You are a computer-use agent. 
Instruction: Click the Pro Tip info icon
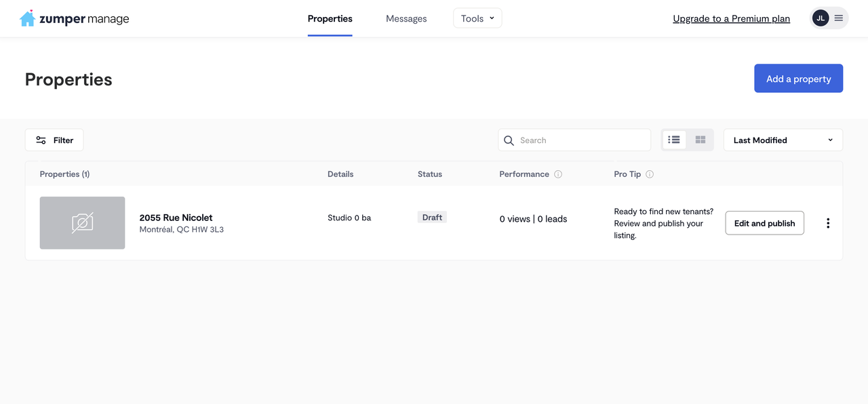[x=650, y=174]
